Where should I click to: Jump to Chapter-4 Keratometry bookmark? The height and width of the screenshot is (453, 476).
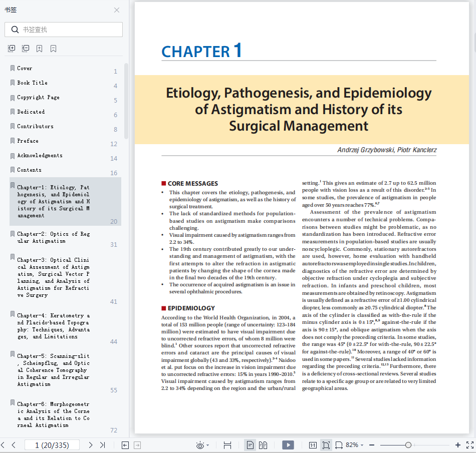pyautogui.click(x=54, y=326)
